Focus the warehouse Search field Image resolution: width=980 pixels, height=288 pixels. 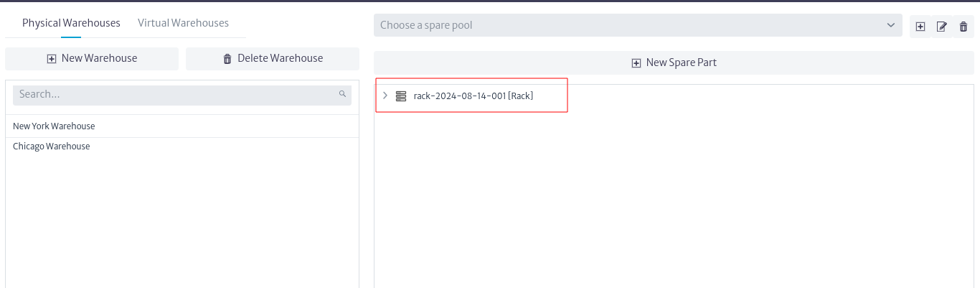tap(182, 94)
